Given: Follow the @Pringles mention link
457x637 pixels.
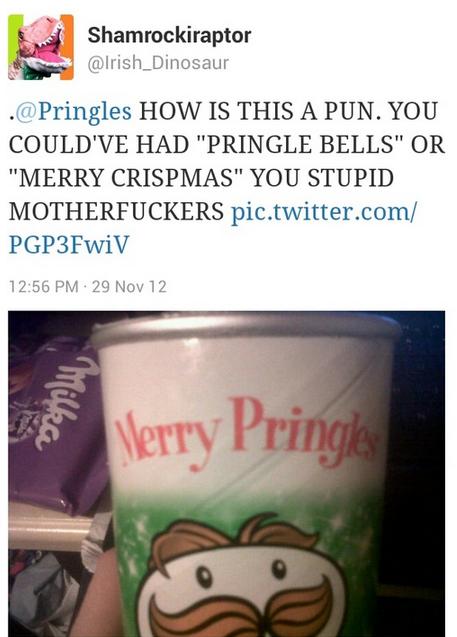Looking at the screenshot, I should click(x=74, y=112).
